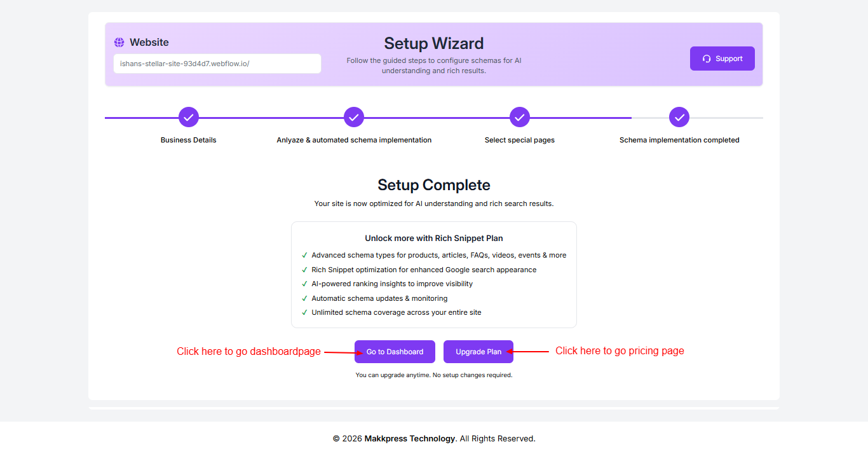
Task: Click the Schema implementation completed label
Action: [679, 140]
